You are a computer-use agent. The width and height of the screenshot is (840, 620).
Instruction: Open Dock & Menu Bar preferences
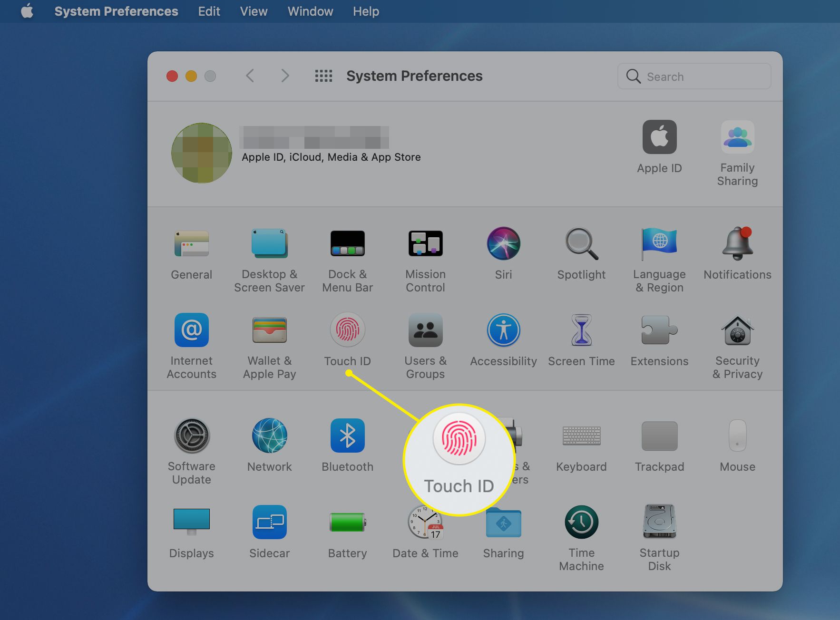coord(347,244)
